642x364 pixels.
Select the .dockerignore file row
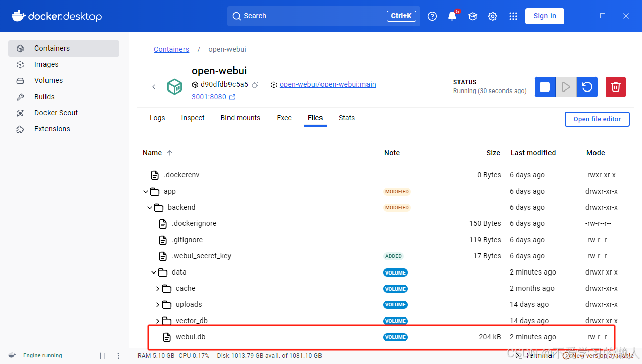pos(385,224)
